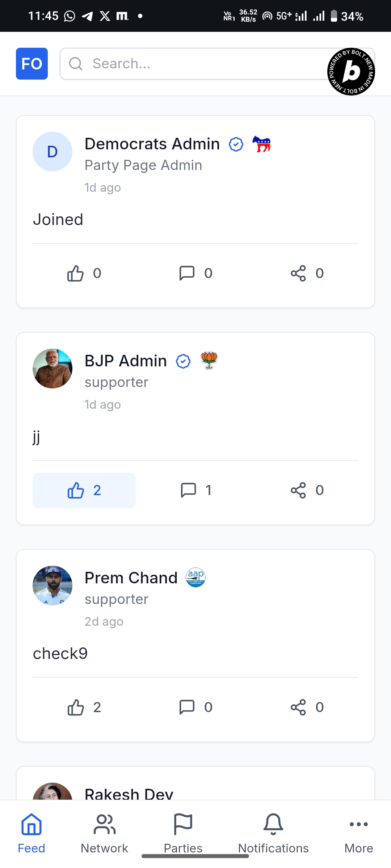391x868 pixels.
Task: Share the BJP Admin post
Action: point(307,490)
